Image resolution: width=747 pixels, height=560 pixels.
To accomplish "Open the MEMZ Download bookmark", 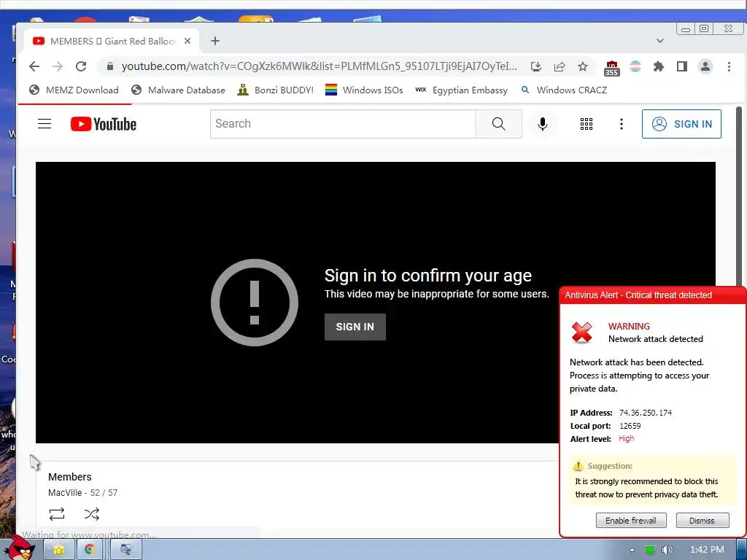I will [74, 90].
